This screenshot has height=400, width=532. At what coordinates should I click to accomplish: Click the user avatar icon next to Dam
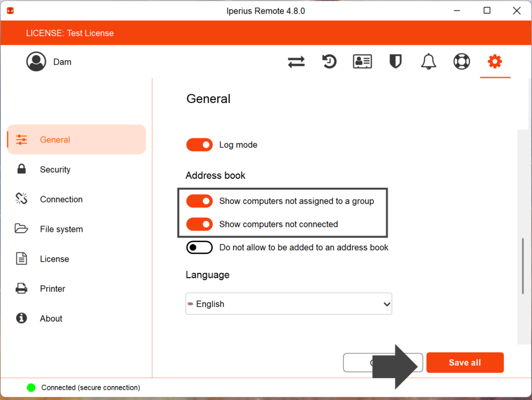pos(36,61)
